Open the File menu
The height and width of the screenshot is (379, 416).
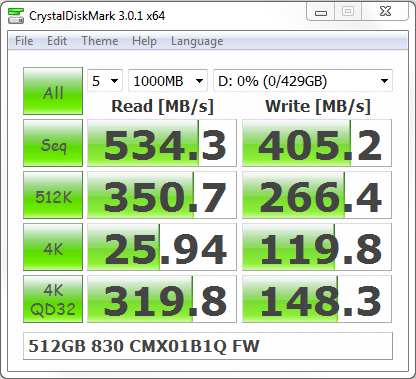point(24,41)
